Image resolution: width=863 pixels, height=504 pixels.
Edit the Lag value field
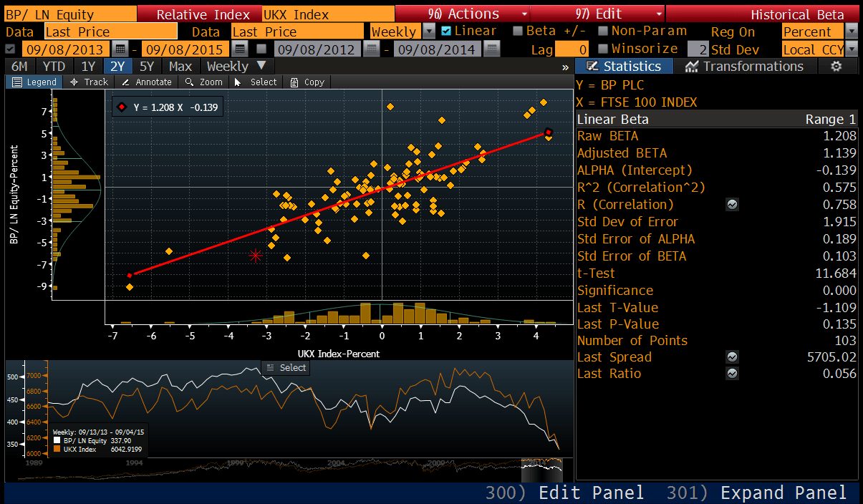[x=572, y=49]
